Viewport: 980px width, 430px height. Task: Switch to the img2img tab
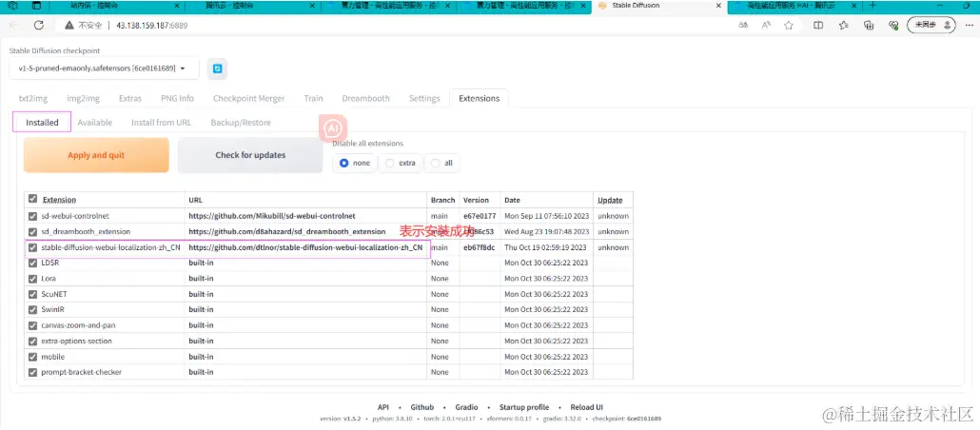click(x=83, y=98)
